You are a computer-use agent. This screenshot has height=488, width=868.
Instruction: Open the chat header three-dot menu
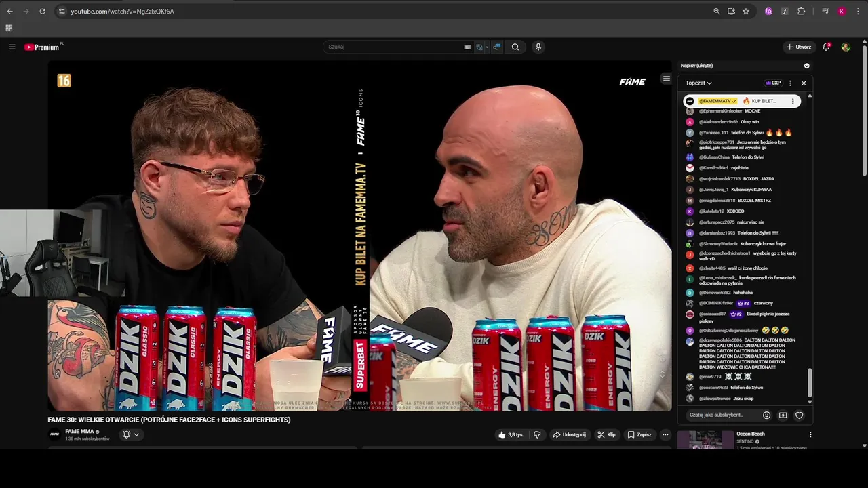point(790,83)
